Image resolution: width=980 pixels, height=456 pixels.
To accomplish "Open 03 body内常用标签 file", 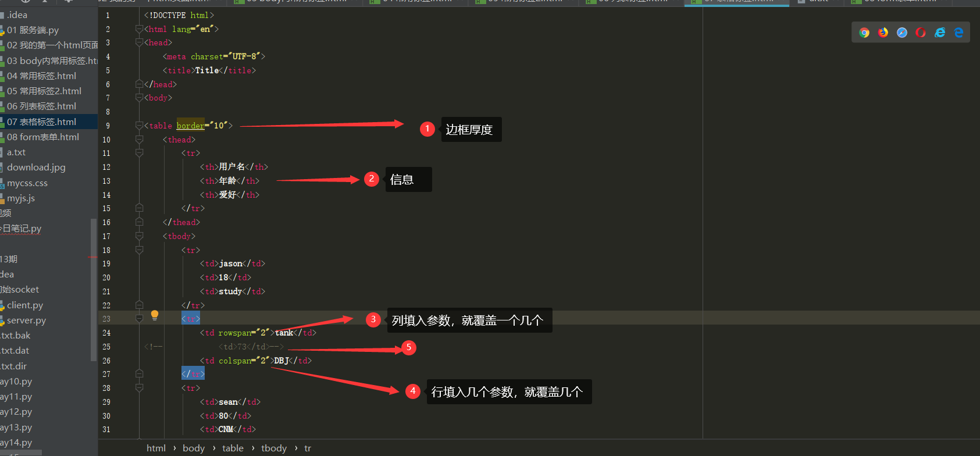I will (52, 60).
